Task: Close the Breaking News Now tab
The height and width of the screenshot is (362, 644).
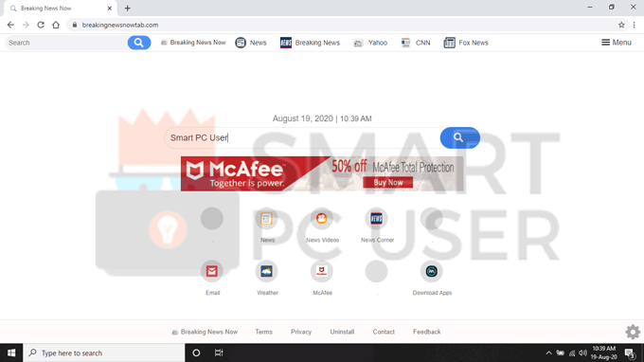Action: click(110, 9)
